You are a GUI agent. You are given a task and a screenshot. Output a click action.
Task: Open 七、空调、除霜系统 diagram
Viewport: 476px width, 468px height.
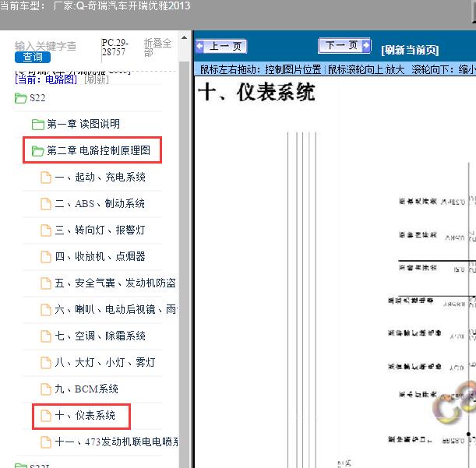tap(100, 336)
